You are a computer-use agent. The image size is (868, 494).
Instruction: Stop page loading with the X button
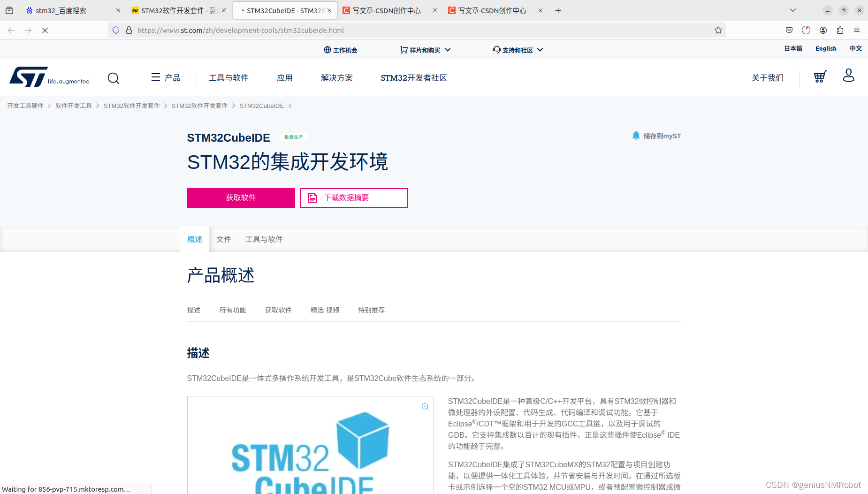click(45, 30)
